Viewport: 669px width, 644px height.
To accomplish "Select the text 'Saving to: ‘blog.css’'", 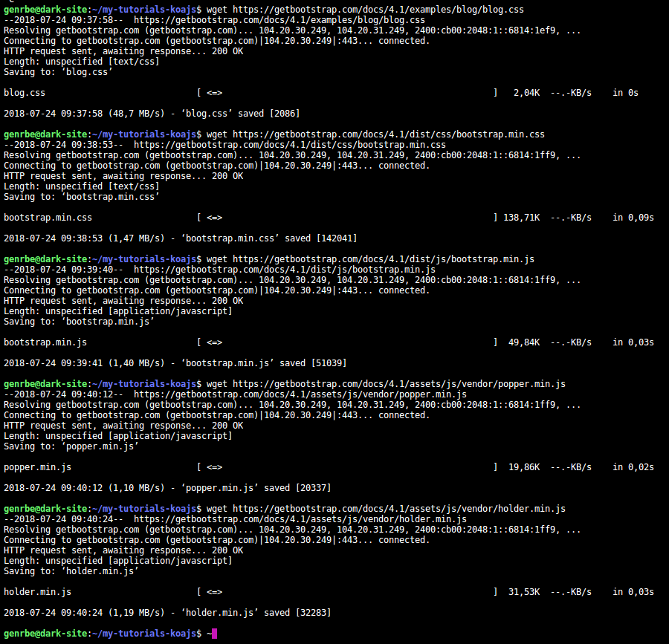I will [x=58, y=72].
